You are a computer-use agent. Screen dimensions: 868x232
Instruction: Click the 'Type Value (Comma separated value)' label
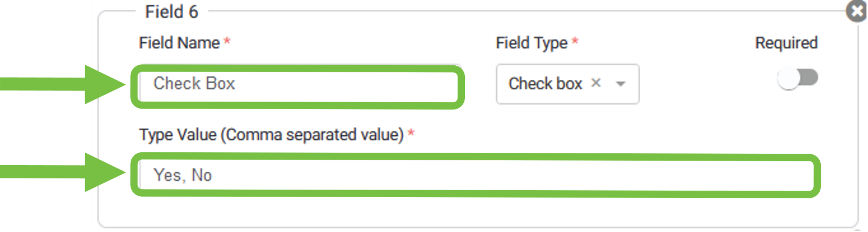coord(271,135)
